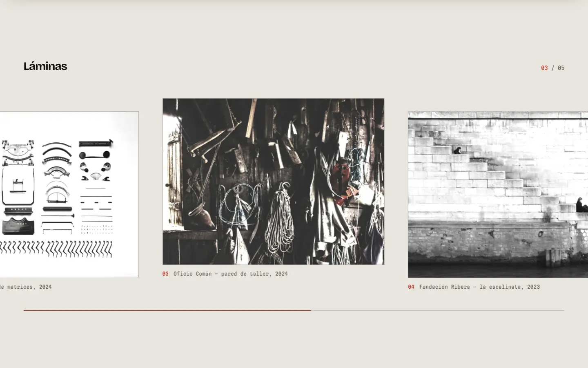Viewport: 588px width, 368px height.
Task: Select caption 'Fundación Ribera — la escalinata, 2023'
Action: click(x=479, y=287)
